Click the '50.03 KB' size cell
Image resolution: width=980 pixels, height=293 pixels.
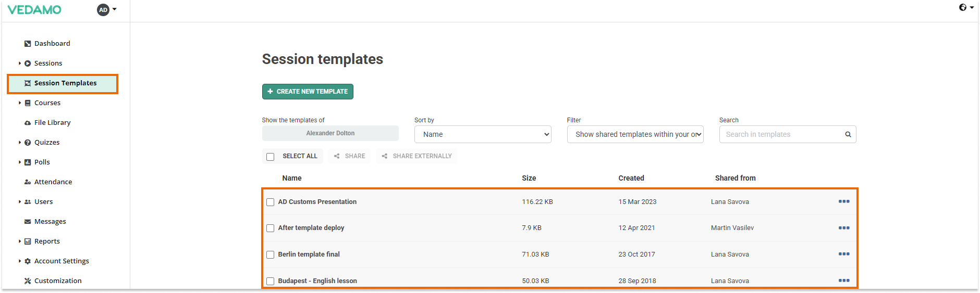(535, 281)
